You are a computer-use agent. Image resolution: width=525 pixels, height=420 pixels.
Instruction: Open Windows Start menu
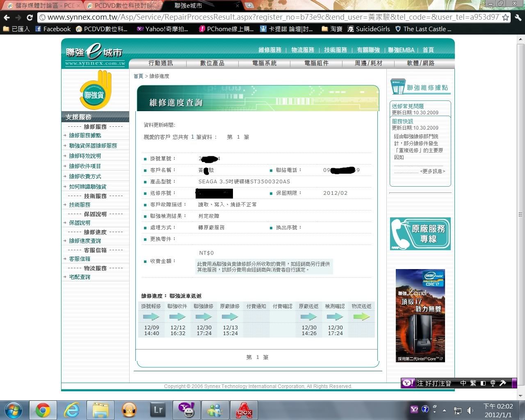14,410
